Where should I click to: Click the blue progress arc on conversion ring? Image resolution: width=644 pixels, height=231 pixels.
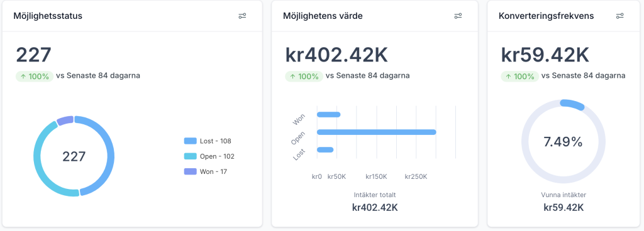coord(572,104)
